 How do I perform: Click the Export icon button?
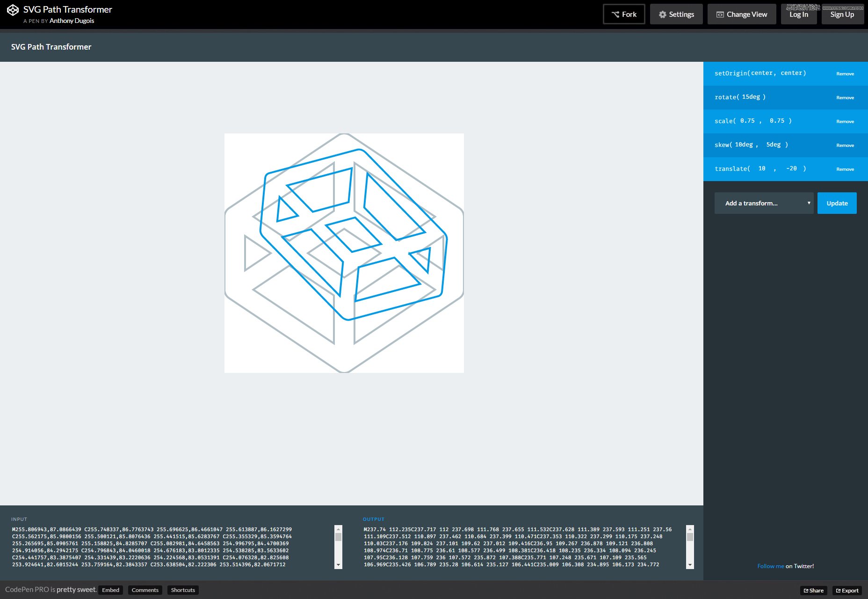847,591
